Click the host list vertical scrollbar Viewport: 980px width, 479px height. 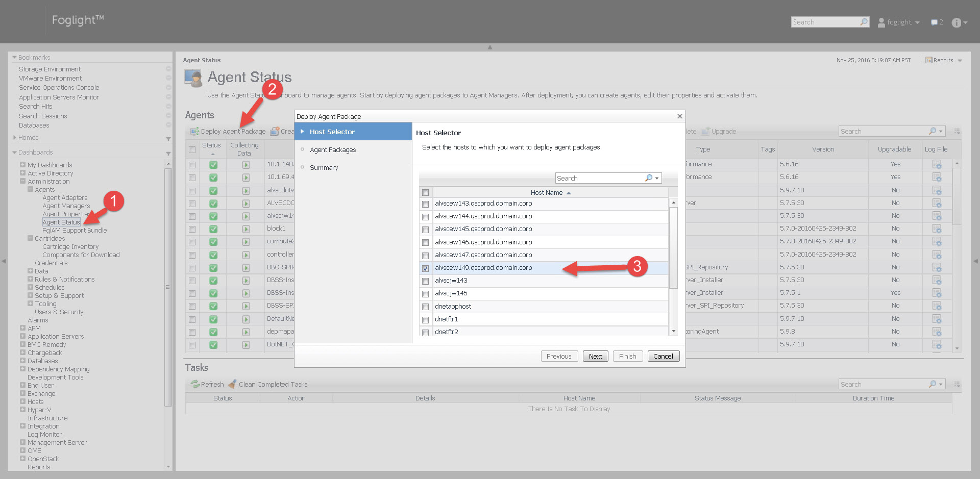[x=673, y=248]
